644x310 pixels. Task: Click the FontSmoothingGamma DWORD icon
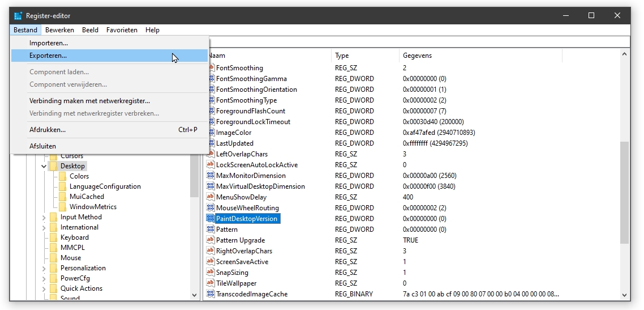click(x=211, y=79)
